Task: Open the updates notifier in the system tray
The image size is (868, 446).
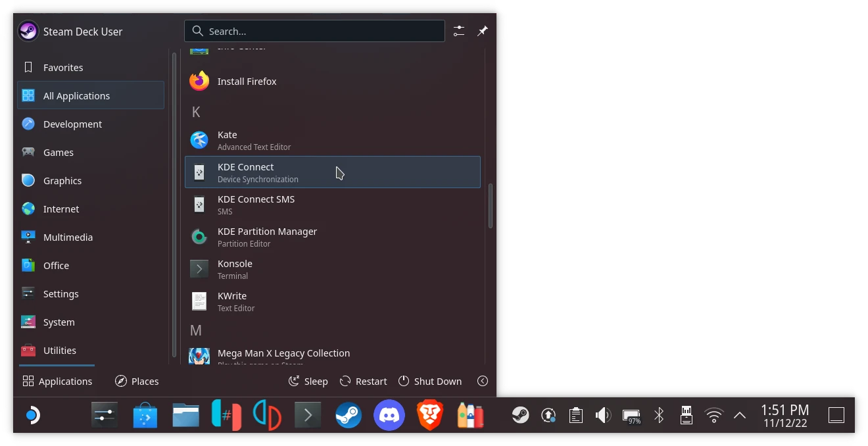Action: tap(548, 415)
